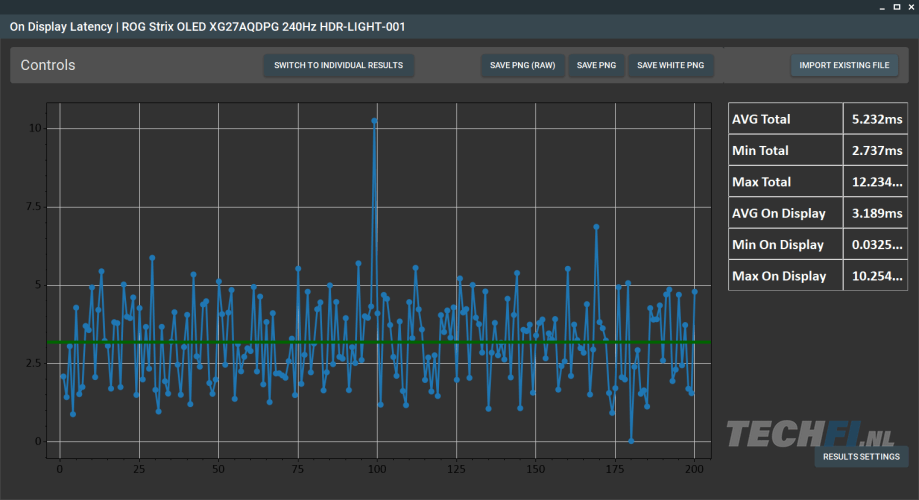Save the graph via Save PNG (Raw)
919x500 pixels.
tap(522, 65)
